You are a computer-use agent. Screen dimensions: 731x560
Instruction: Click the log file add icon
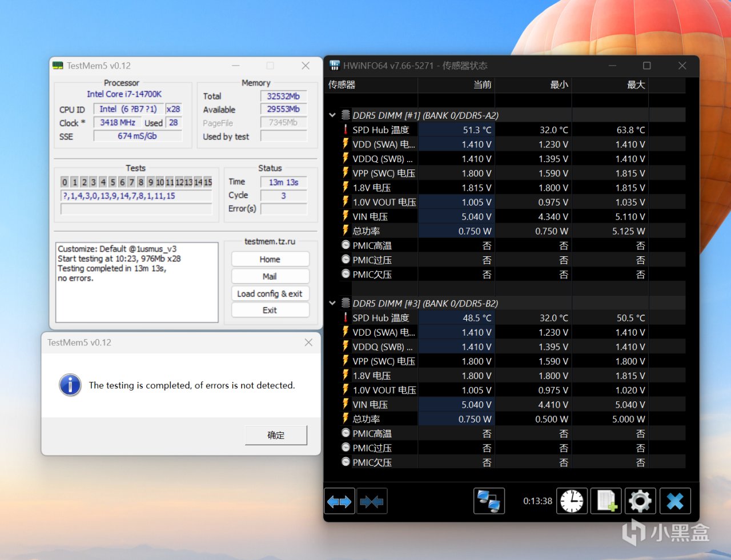point(606,501)
